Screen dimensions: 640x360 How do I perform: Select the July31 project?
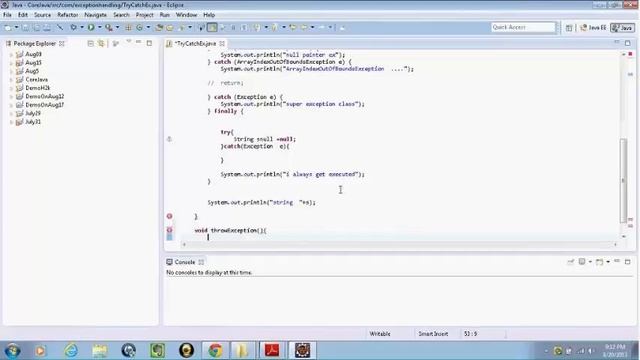click(x=33, y=122)
